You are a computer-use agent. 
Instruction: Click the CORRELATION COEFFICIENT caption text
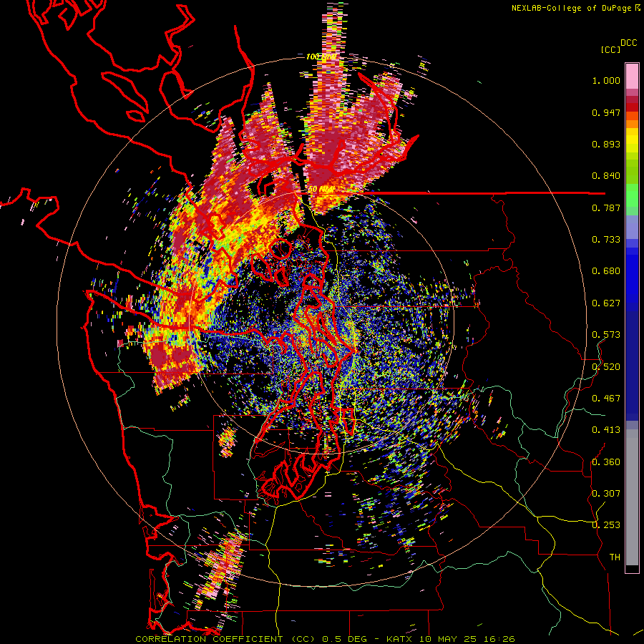click(209, 639)
